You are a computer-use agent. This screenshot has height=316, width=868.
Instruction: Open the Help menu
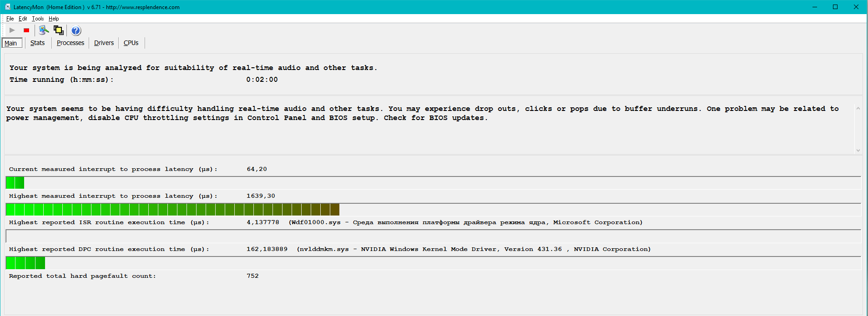[x=54, y=19]
